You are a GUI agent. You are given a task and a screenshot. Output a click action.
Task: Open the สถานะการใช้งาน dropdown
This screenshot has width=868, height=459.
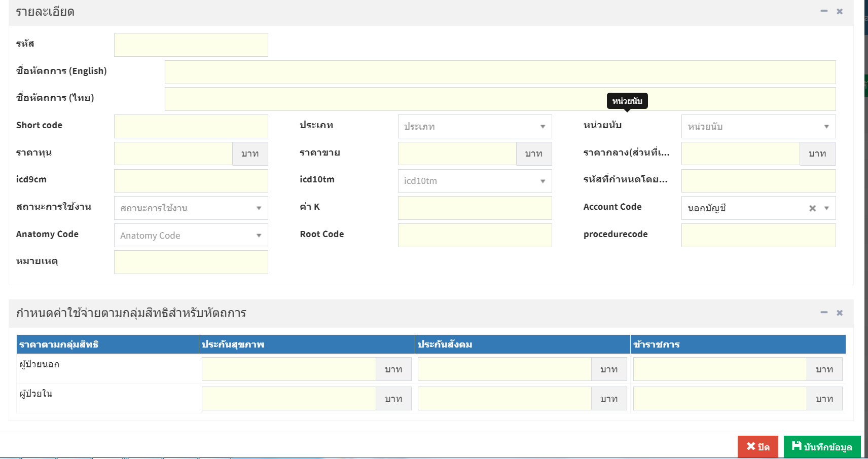pyautogui.click(x=191, y=208)
